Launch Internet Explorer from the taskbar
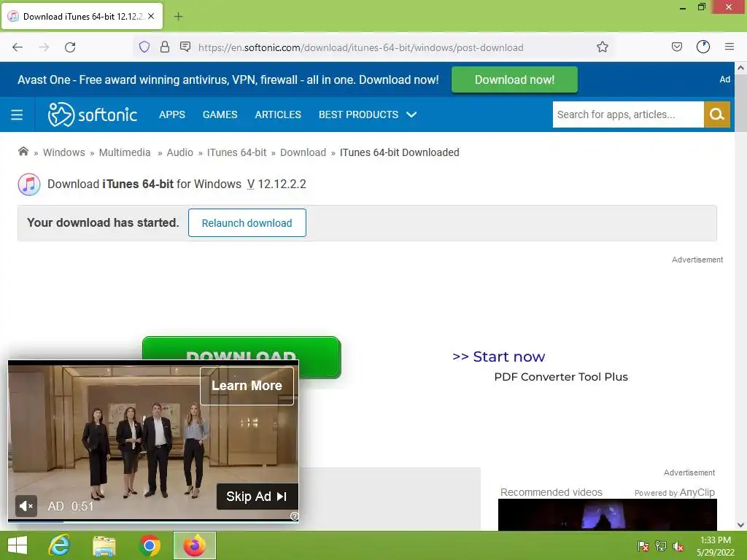The width and height of the screenshot is (747, 560). click(60, 545)
